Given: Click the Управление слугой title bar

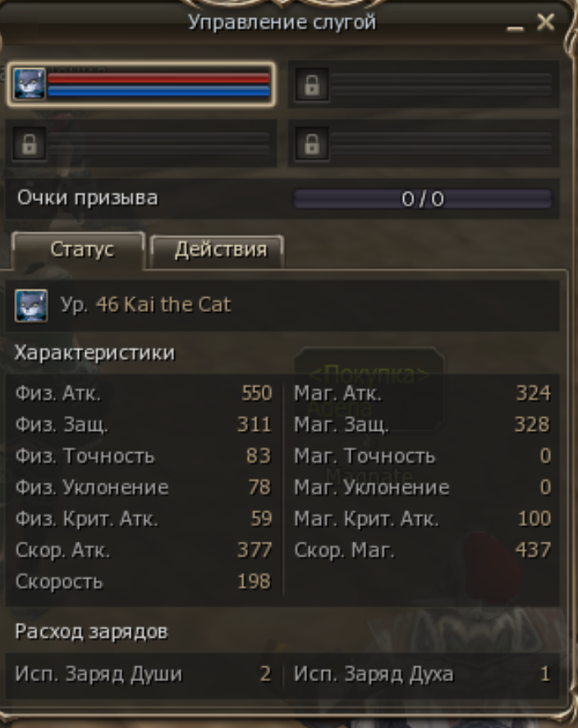Looking at the screenshot, I should coord(282,22).
